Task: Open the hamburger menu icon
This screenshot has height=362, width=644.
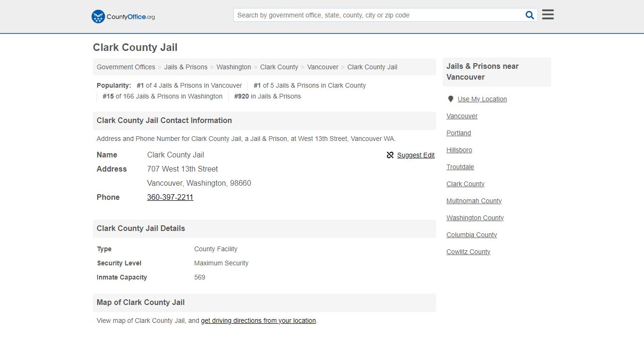Action: click(548, 15)
